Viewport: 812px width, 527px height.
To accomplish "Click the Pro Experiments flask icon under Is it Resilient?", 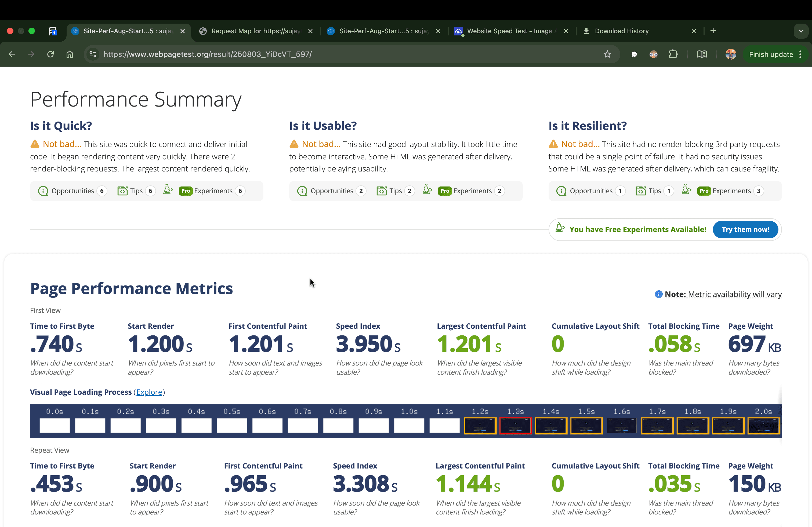I will click(x=687, y=190).
